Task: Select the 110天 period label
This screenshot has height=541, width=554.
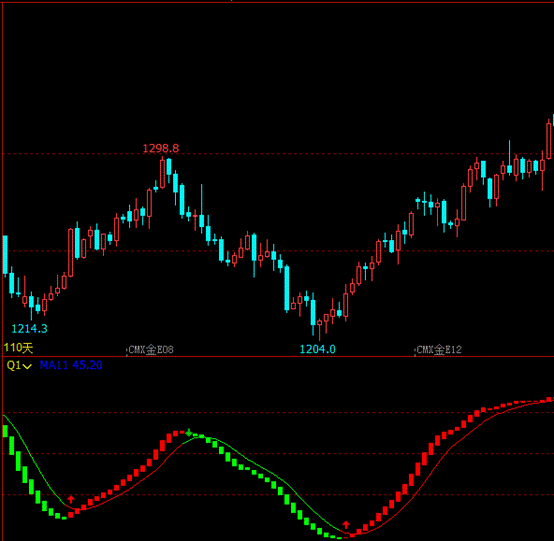Action: [x=18, y=348]
